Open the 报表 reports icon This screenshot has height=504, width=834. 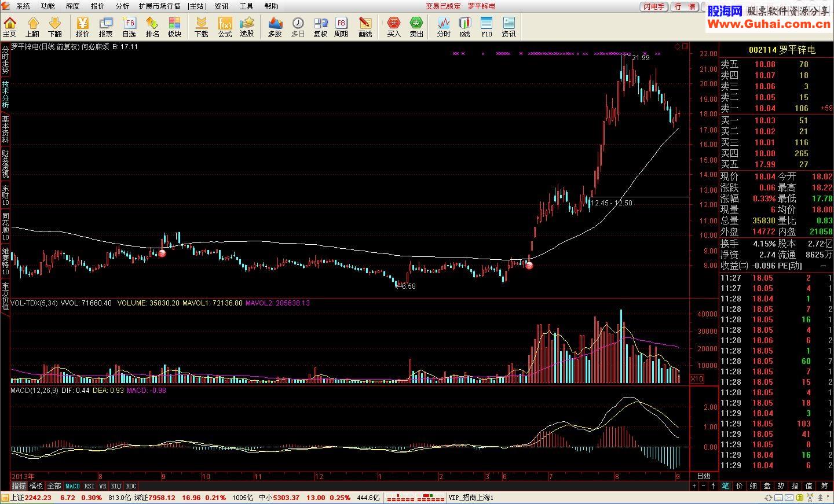coord(106,27)
